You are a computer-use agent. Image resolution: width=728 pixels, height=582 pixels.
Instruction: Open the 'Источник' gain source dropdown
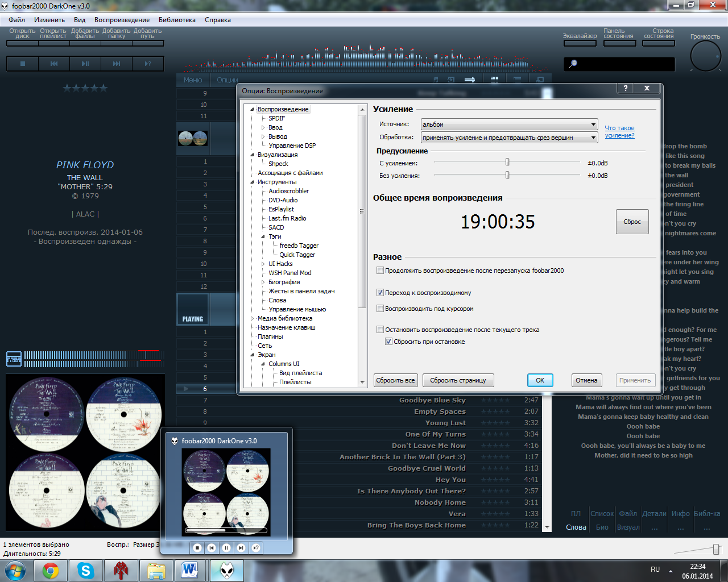pyautogui.click(x=509, y=124)
